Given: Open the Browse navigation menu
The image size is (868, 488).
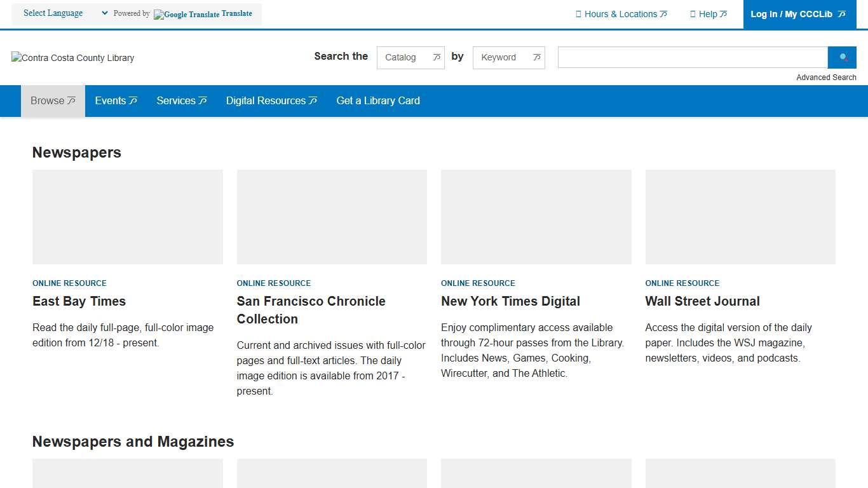Looking at the screenshot, I should pyautogui.click(x=53, y=100).
